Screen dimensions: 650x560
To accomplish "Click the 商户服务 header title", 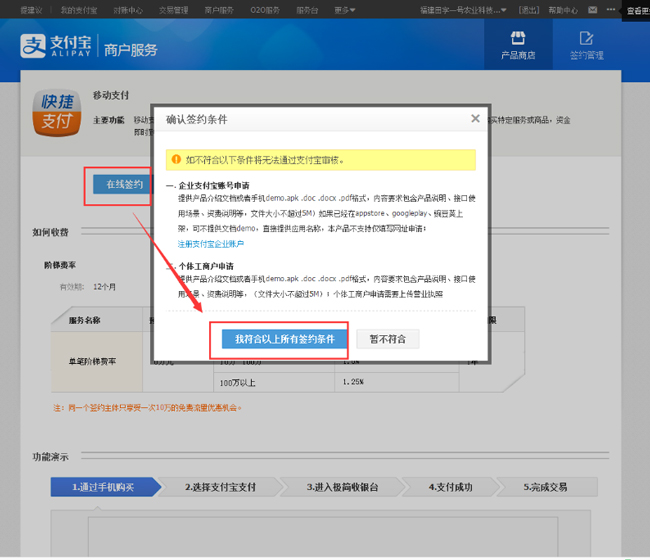I will point(131,50).
